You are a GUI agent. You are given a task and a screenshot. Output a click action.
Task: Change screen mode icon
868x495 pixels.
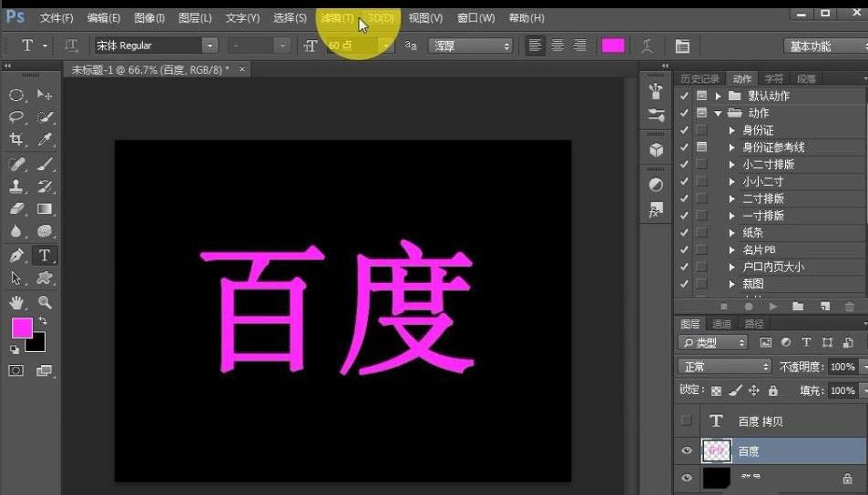(x=44, y=370)
